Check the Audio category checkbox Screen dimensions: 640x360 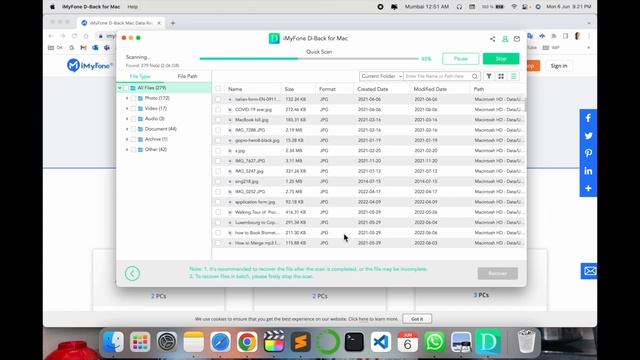(133, 119)
